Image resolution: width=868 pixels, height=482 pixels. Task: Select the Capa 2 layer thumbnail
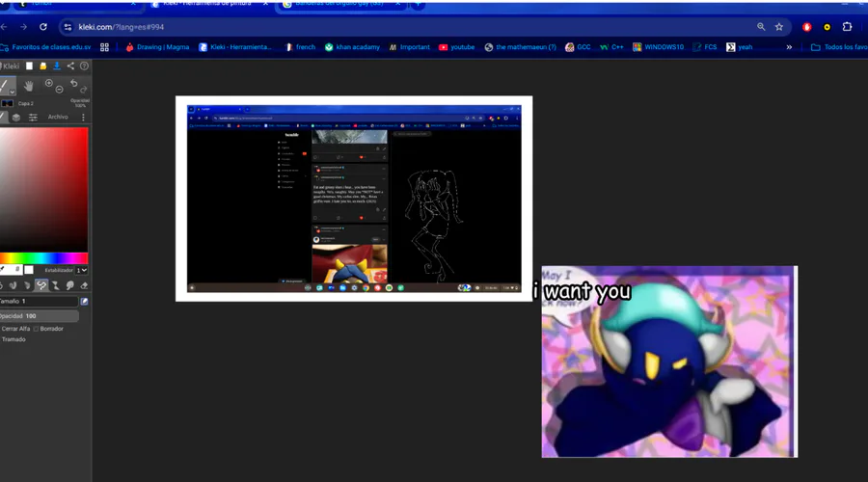[x=7, y=103]
